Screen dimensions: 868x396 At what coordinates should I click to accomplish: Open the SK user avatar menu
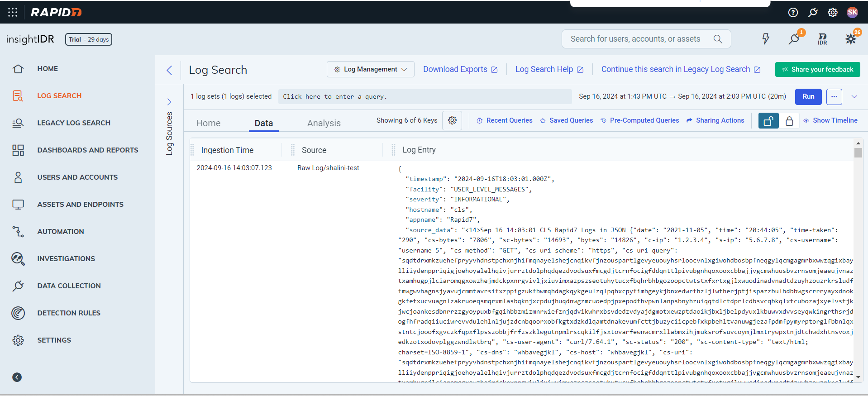click(853, 12)
